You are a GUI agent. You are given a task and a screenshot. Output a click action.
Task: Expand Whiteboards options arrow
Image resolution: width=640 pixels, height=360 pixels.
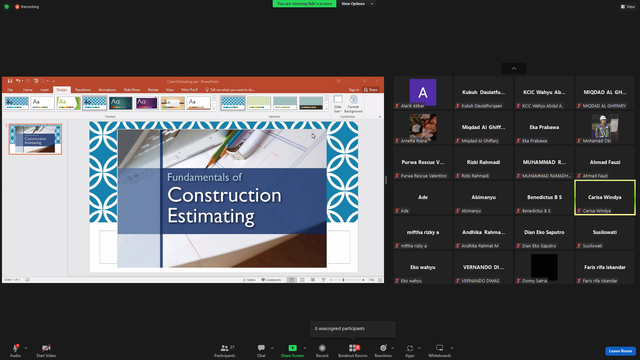[x=452, y=348]
